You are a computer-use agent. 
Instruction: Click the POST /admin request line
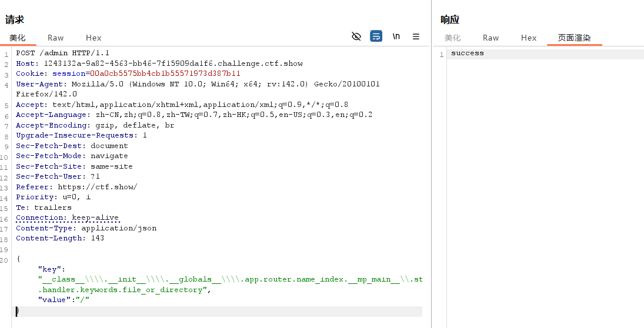62,53
